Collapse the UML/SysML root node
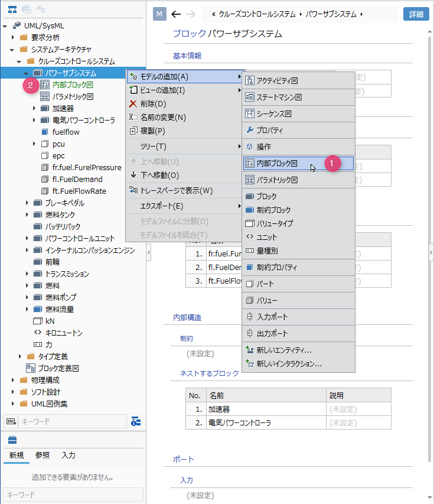434x504 pixels. (5, 26)
